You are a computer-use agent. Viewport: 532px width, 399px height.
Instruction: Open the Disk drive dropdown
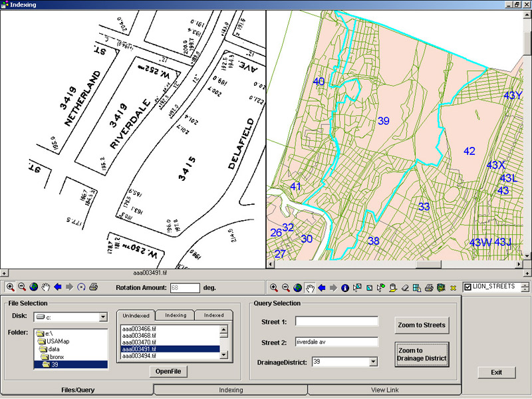[x=103, y=317]
